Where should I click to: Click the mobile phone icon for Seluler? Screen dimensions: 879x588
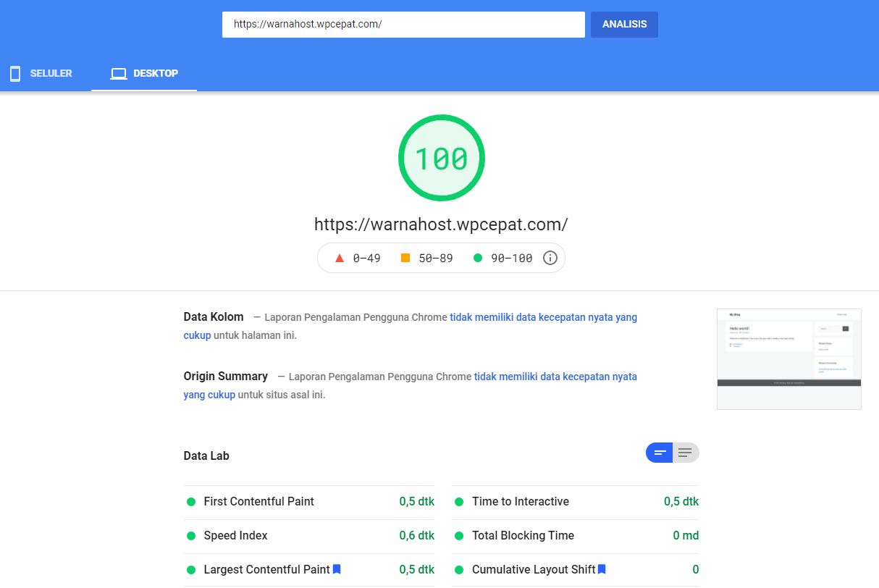tap(14, 74)
